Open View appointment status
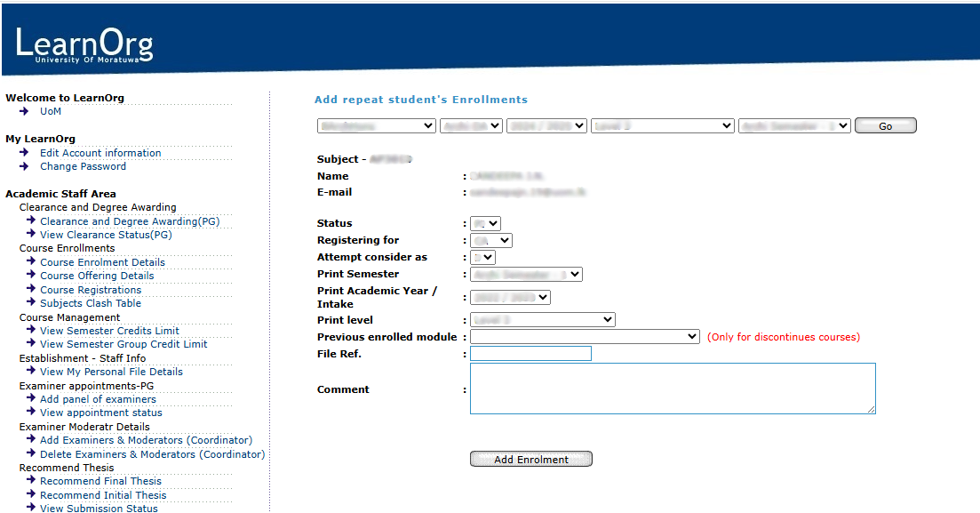The image size is (980, 513). point(101,413)
